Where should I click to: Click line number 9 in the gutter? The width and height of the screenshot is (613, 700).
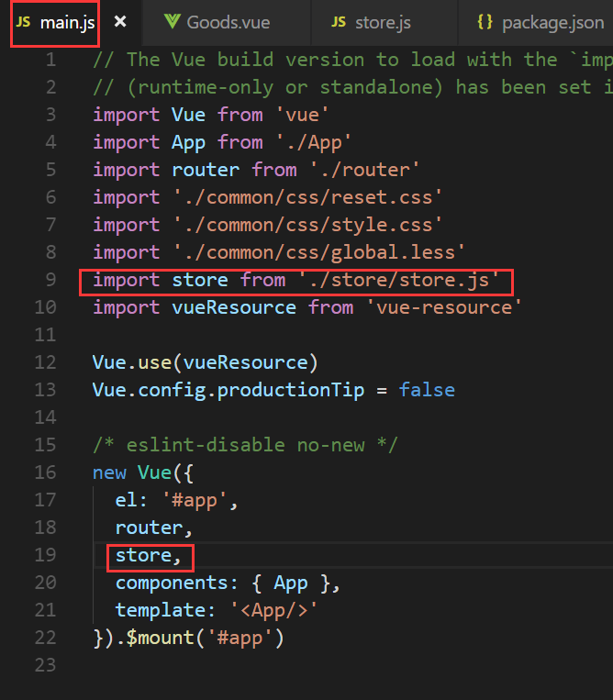tap(50, 280)
